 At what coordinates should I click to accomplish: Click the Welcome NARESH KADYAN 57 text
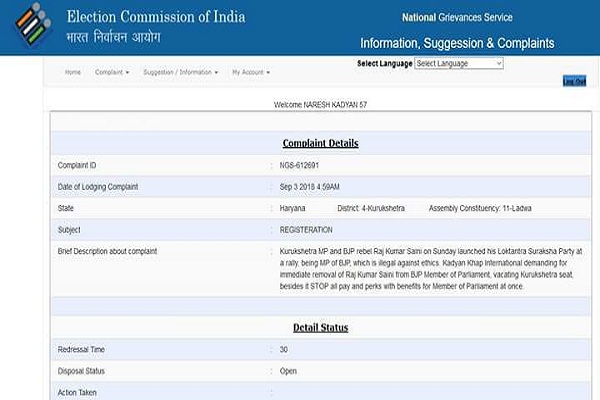(x=320, y=104)
